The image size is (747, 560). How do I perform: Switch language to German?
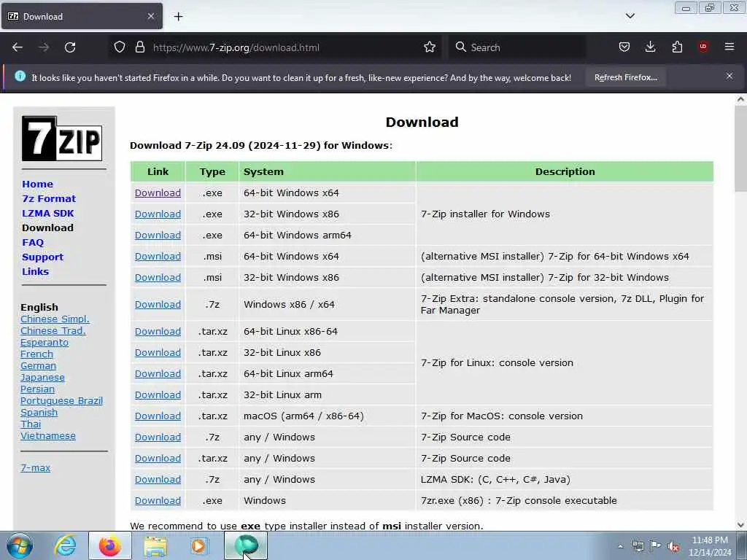[38, 366]
